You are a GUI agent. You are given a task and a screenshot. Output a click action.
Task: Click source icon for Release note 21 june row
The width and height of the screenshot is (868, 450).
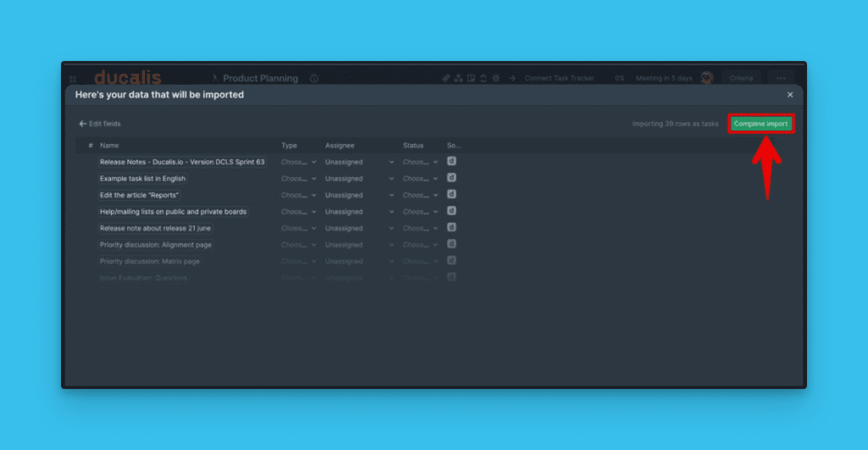point(452,227)
